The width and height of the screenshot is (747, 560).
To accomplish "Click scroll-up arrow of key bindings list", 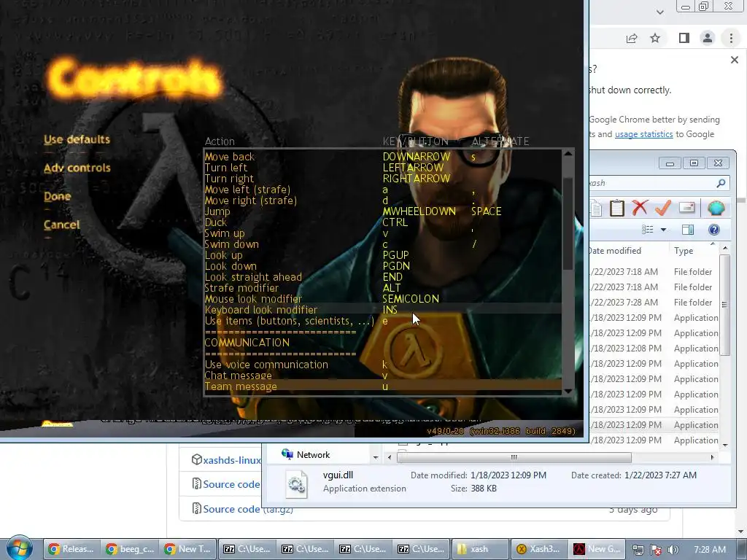I will pyautogui.click(x=568, y=154).
